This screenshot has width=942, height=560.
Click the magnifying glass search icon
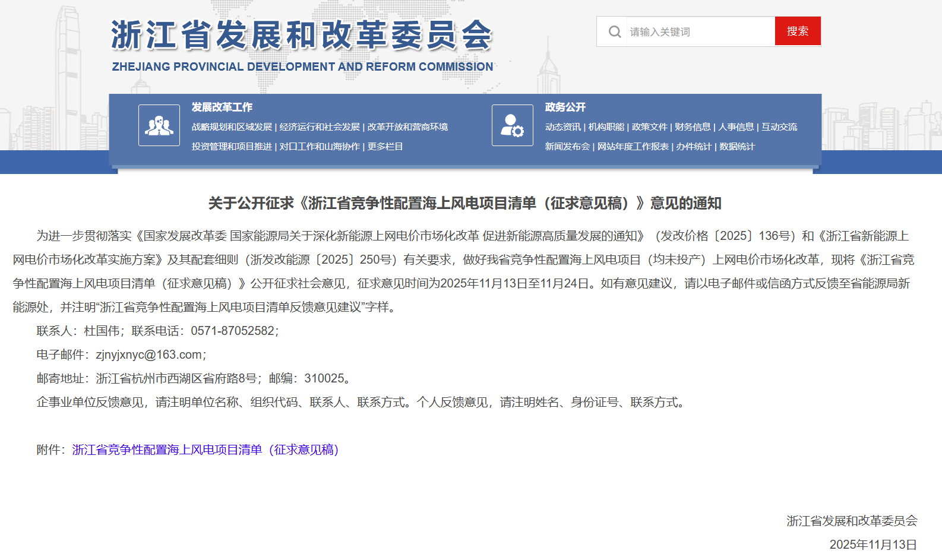615,31
